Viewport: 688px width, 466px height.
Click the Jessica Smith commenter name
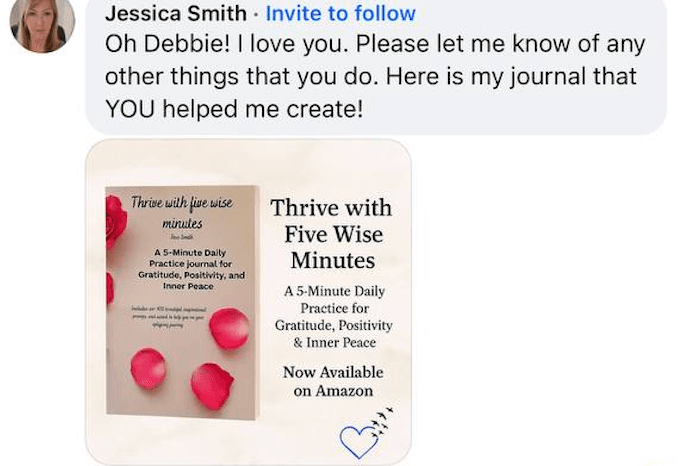tap(176, 13)
